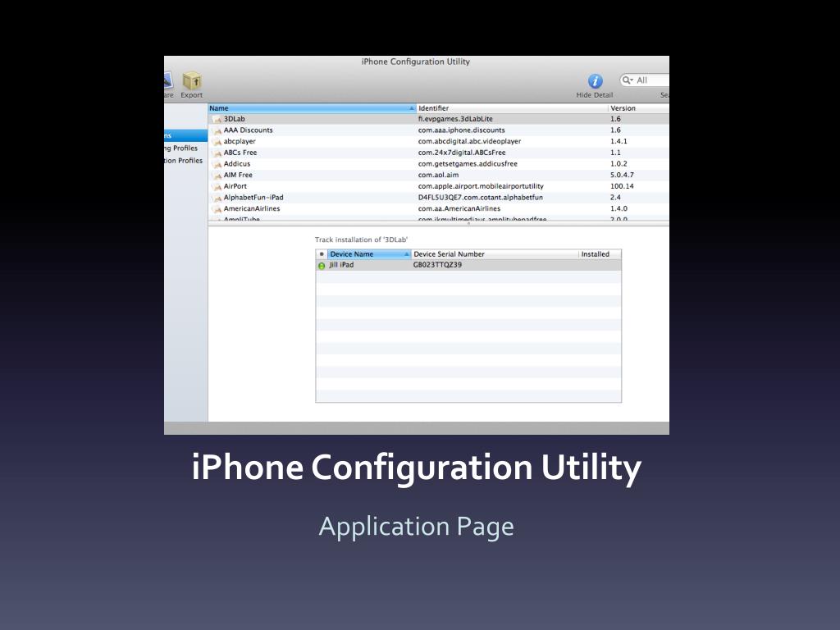This screenshot has height=630, width=840.
Task: Click the AAA Discounts app icon
Action: click(217, 130)
